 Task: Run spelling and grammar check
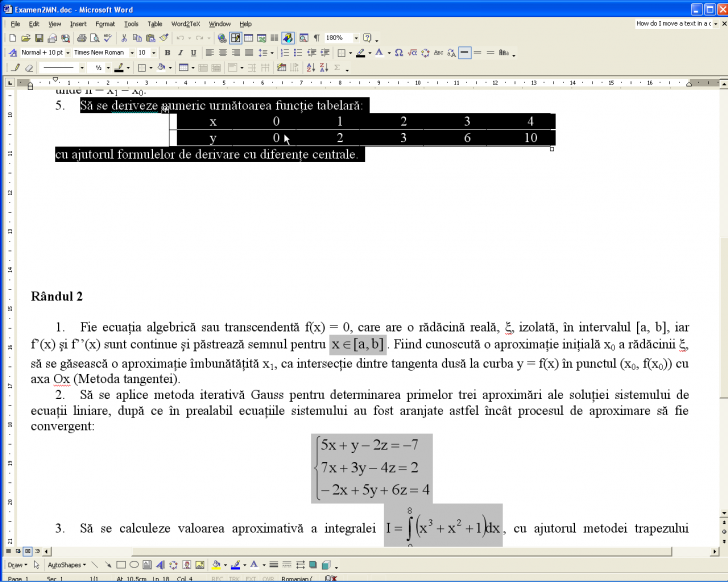[x=108, y=38]
